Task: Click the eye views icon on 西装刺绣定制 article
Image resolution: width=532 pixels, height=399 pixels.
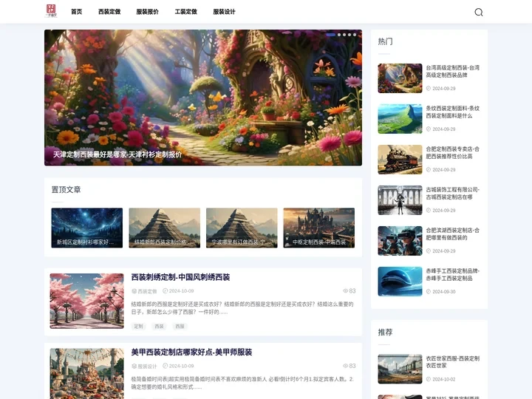Action: 345,291
